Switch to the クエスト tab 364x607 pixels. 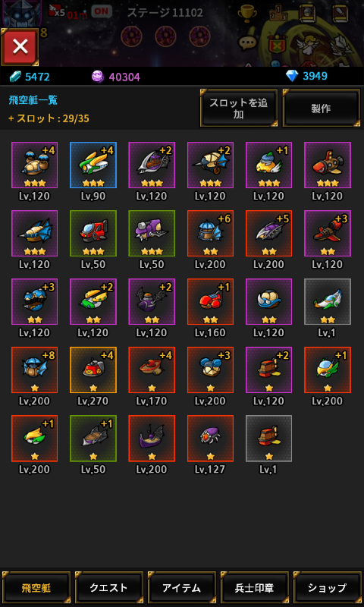coord(108,588)
